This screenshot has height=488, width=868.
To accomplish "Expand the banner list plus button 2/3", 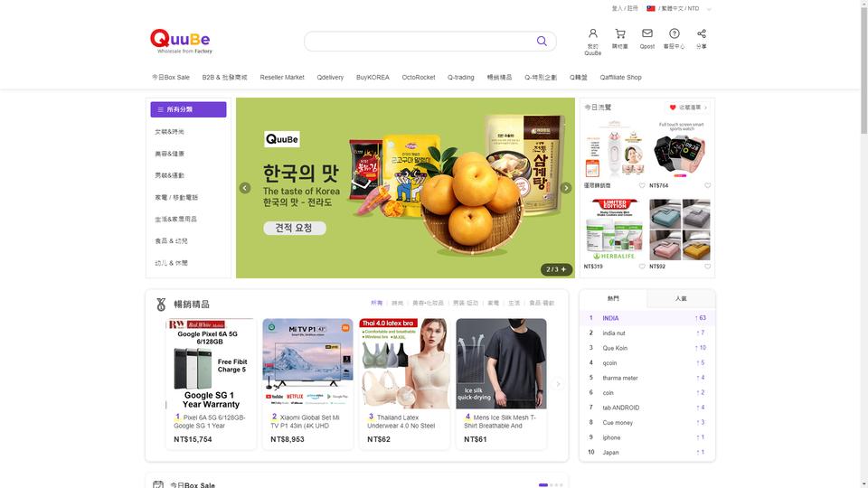I will tap(563, 269).
